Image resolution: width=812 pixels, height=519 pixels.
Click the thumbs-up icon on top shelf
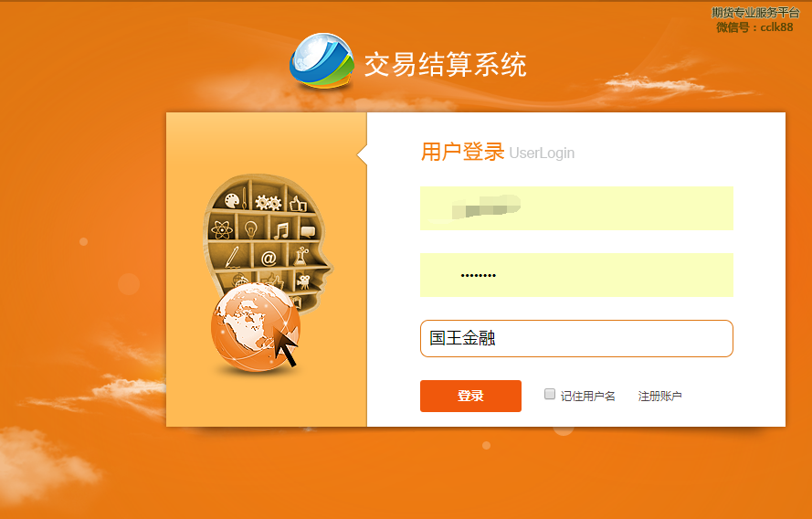299,204
